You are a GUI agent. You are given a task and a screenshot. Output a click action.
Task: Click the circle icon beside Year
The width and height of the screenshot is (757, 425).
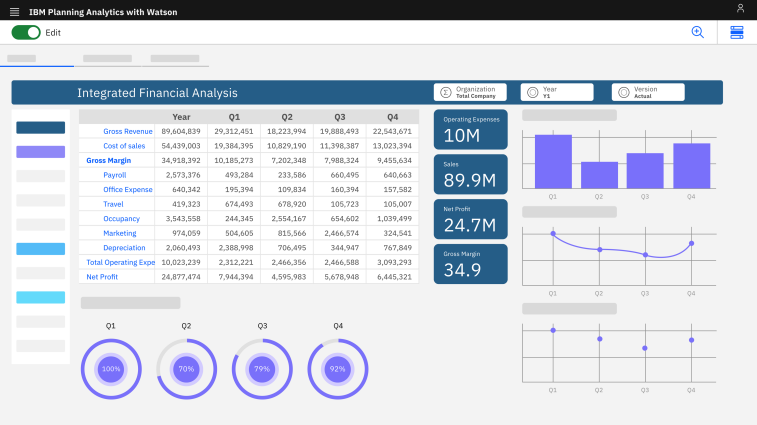[x=532, y=92]
